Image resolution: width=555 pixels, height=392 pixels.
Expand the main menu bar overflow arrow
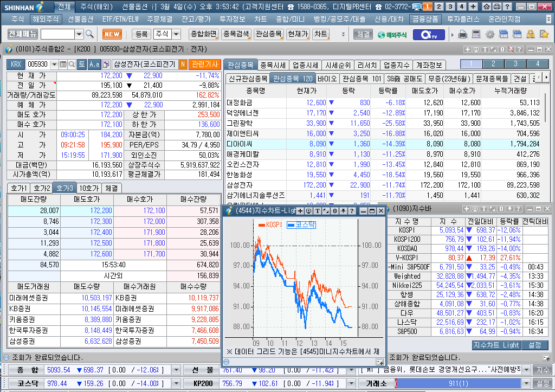549,19
